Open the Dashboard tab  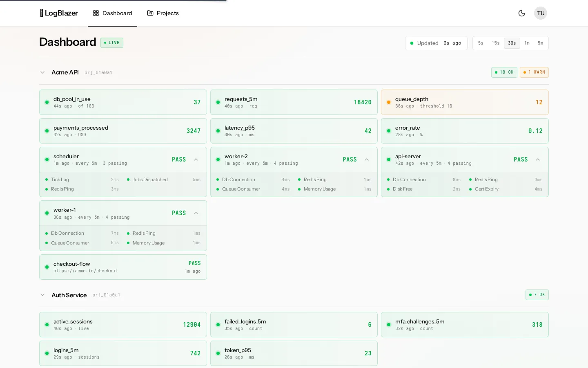[112, 13]
